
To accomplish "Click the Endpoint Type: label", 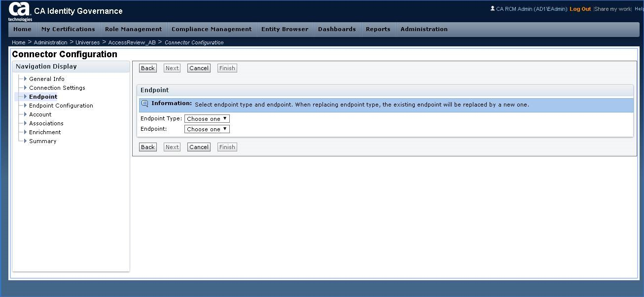I will (161, 119).
